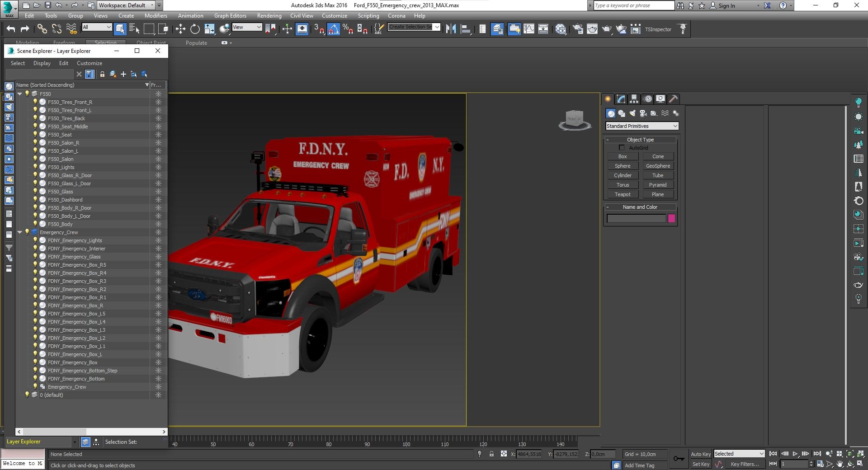Open the Mirror tool
Viewport: 868px width, 470px height.
[x=451, y=29]
